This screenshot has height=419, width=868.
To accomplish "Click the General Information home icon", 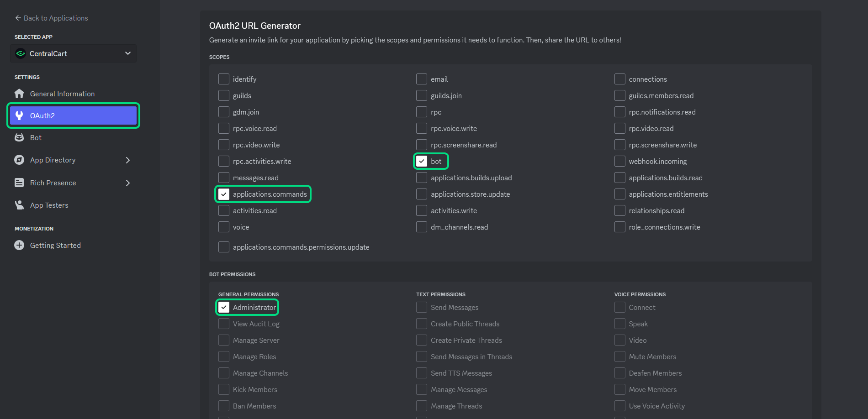I will (x=19, y=94).
